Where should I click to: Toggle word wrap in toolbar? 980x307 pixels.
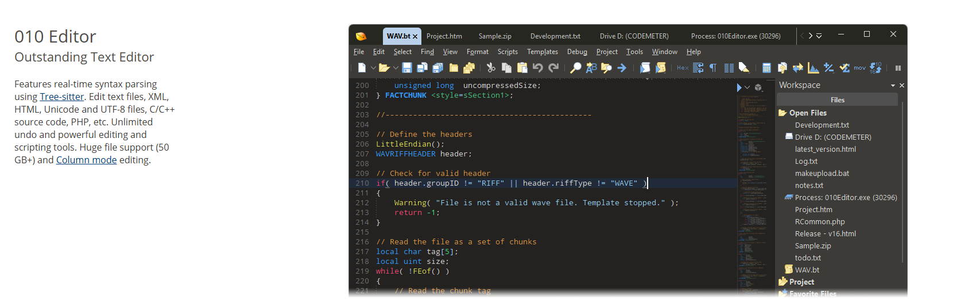pos(698,68)
